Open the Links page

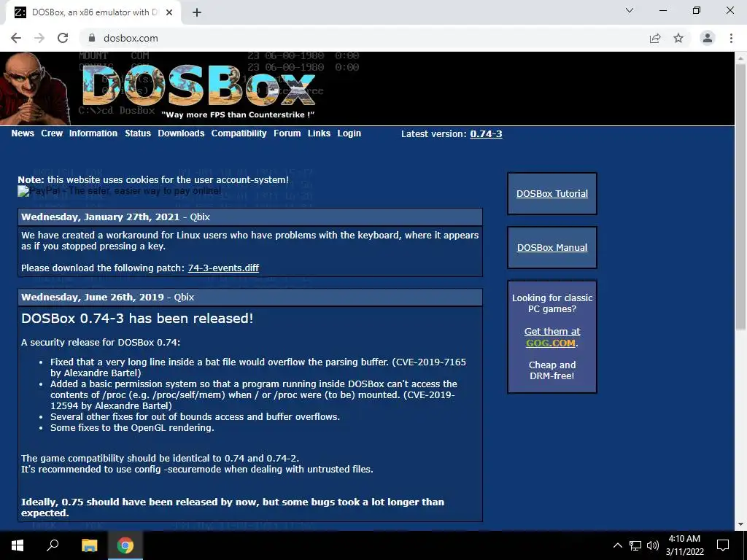click(319, 133)
